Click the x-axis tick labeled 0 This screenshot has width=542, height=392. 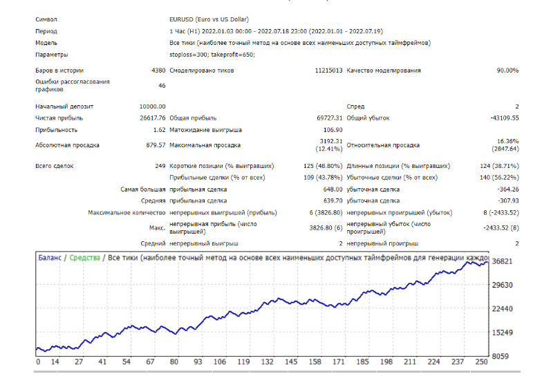tap(38, 362)
